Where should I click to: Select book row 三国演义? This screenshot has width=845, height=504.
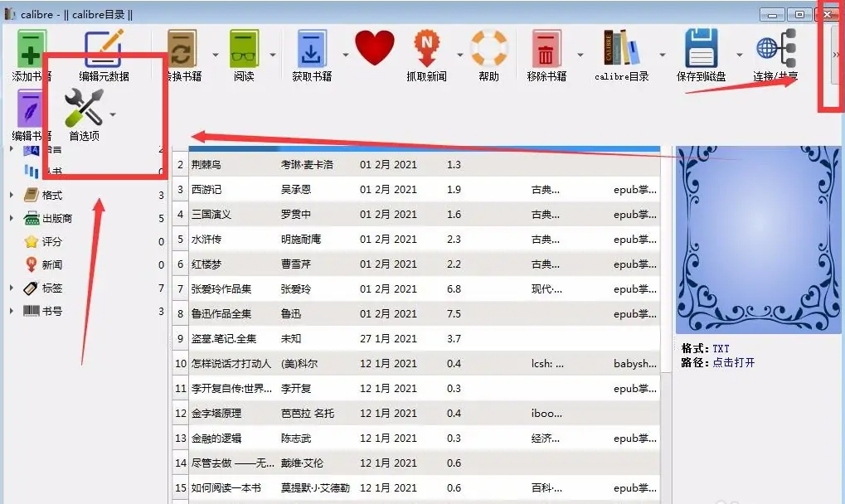click(416, 214)
